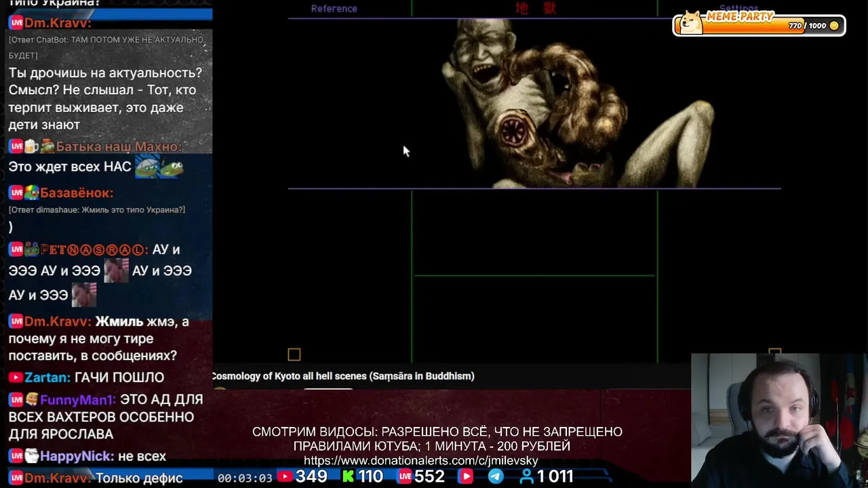This screenshot has width=868, height=488.
Task: Click the 110 Kick viewer count
Action: tap(371, 477)
